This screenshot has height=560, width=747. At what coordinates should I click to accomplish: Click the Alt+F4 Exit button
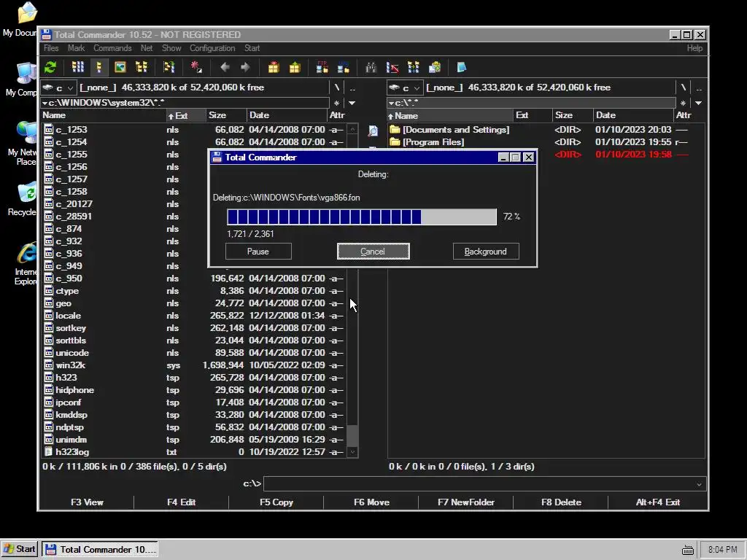click(x=657, y=502)
